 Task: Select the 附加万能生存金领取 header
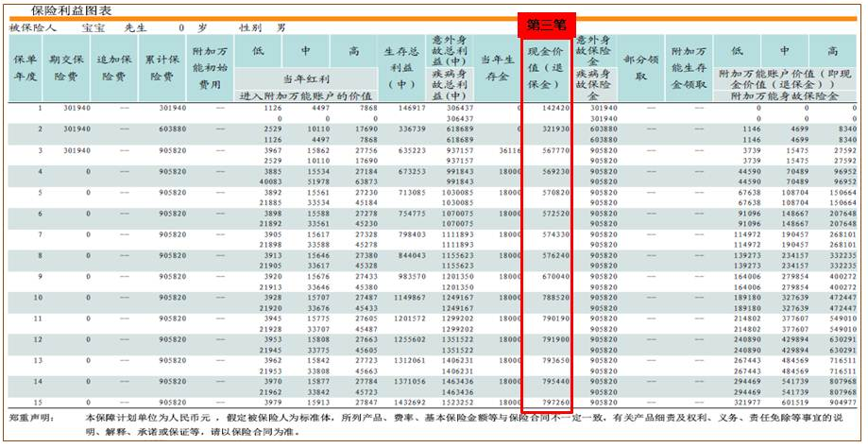click(x=689, y=68)
